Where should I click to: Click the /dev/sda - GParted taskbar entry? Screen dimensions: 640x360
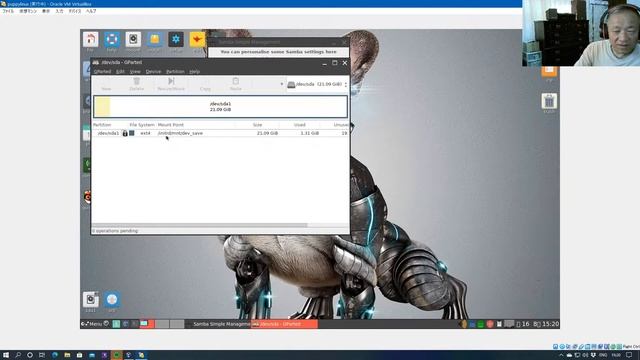[284, 324]
